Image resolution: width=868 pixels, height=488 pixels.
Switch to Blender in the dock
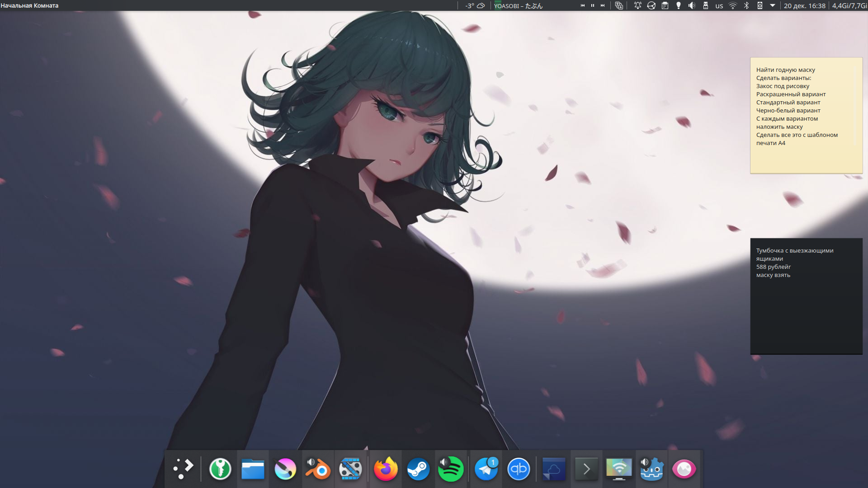tap(318, 469)
